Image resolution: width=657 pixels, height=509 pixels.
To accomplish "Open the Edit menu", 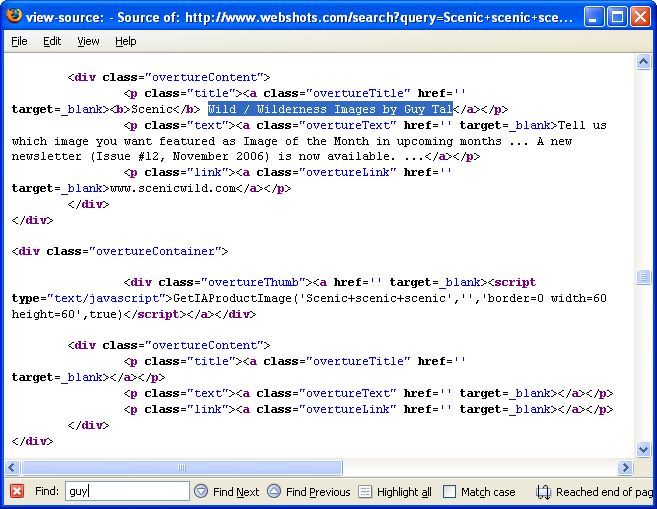I will [52, 41].
